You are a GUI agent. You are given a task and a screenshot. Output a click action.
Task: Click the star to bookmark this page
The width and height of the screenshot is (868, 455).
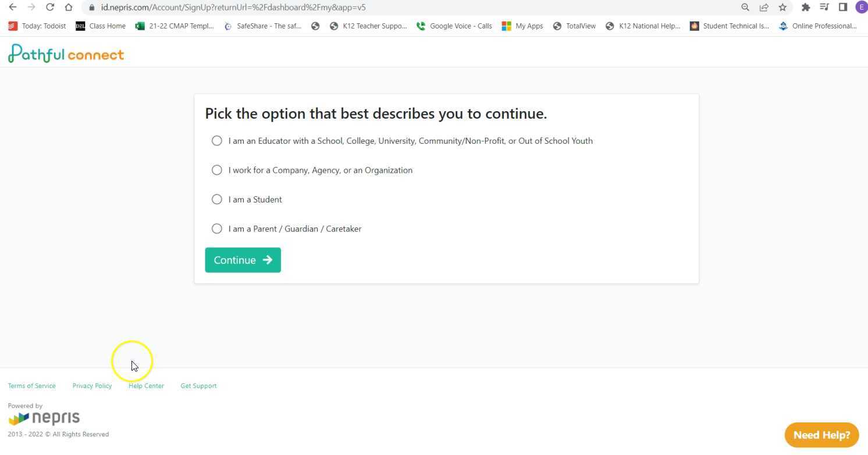782,8
